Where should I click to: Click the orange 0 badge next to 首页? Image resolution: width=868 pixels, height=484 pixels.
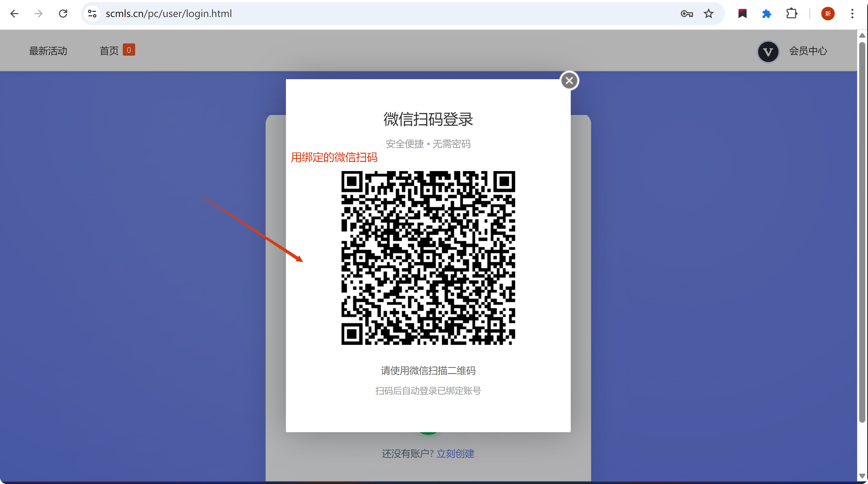click(129, 50)
